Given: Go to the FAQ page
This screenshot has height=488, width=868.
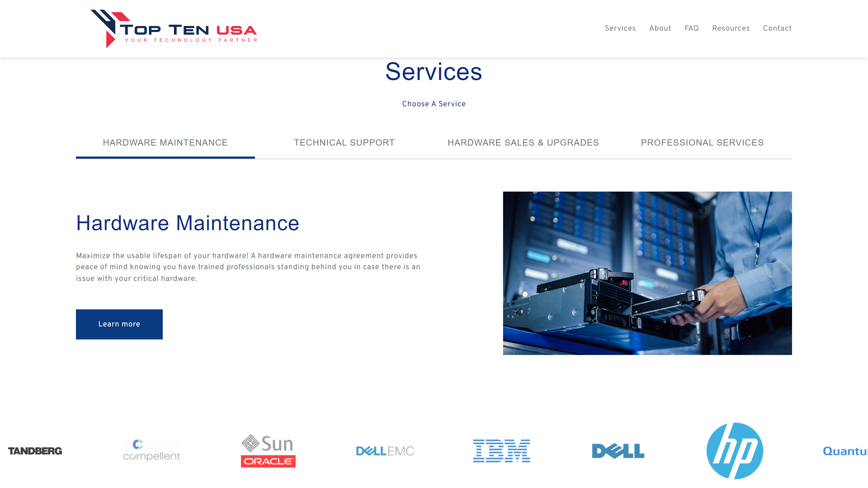Looking at the screenshot, I should (691, 28).
